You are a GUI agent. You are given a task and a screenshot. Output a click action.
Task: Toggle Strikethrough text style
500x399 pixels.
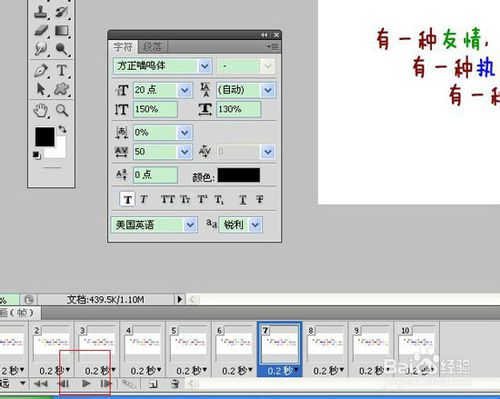[260, 199]
